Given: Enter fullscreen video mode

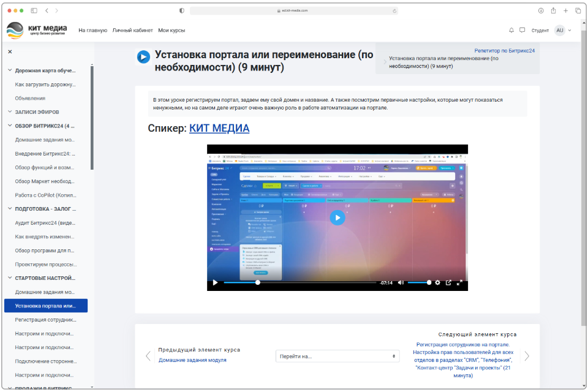Looking at the screenshot, I should click(459, 283).
